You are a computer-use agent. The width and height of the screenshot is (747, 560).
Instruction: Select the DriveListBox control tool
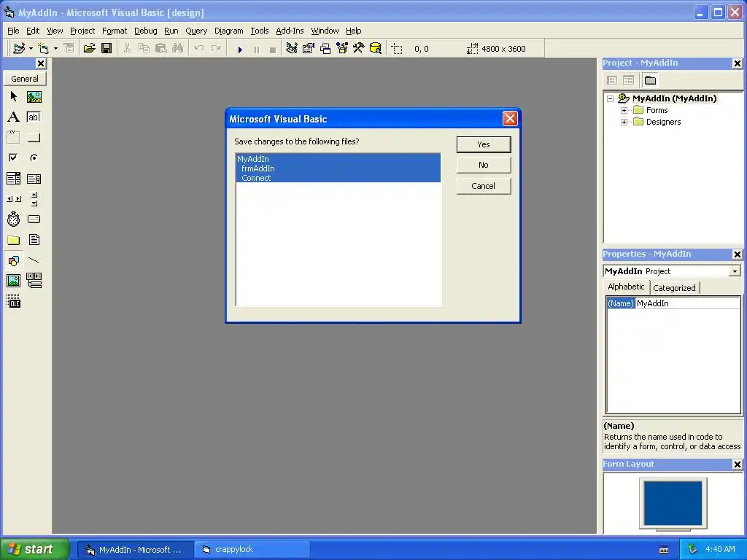coord(34,219)
